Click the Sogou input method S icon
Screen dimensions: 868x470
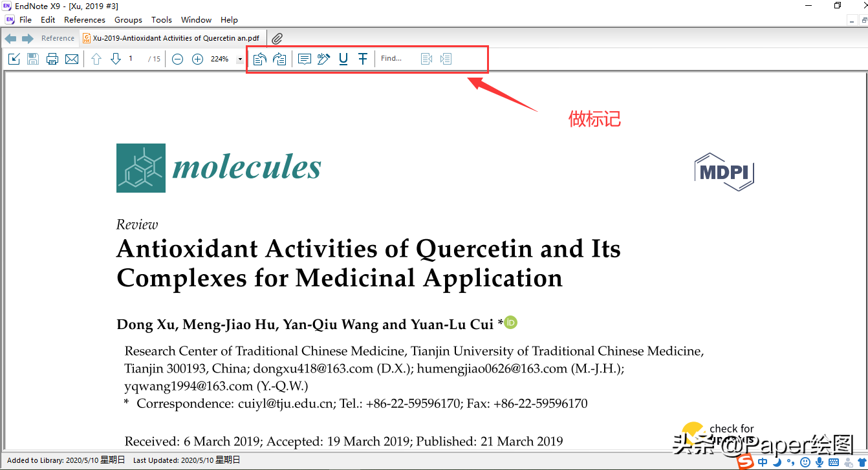[746, 462]
